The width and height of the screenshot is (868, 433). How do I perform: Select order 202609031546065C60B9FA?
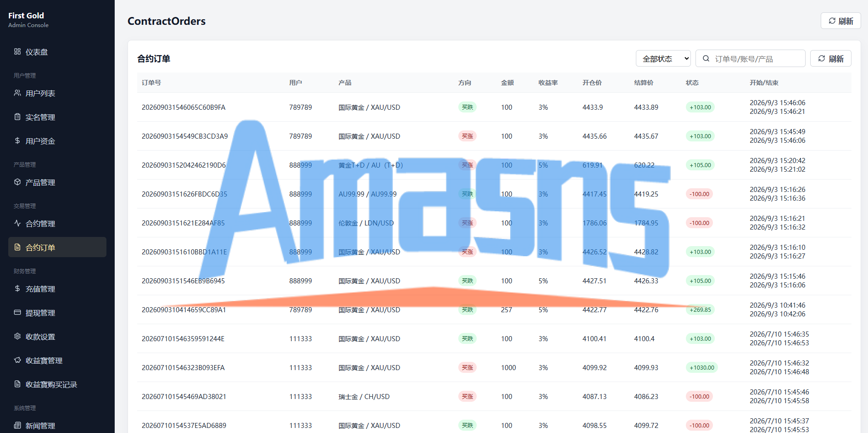(184, 107)
